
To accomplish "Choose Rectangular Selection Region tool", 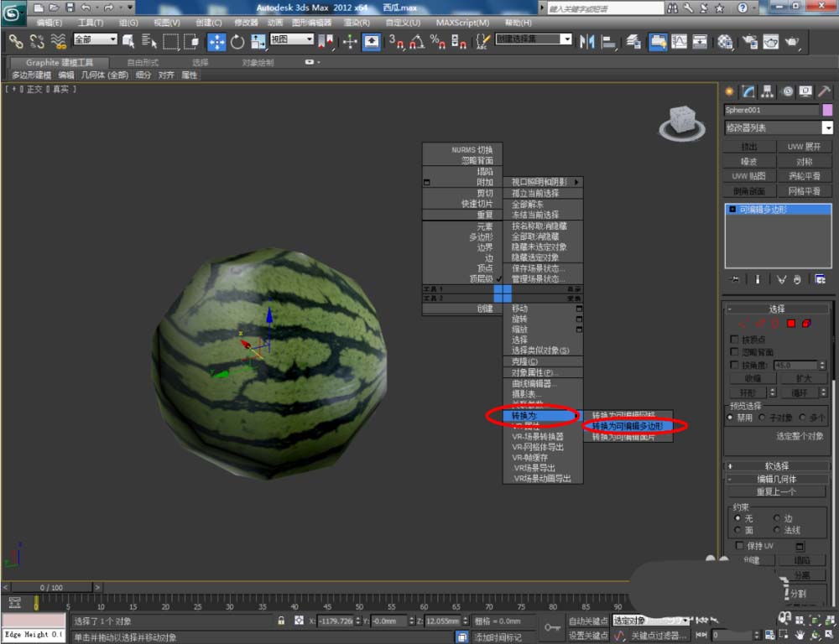I will [170, 41].
